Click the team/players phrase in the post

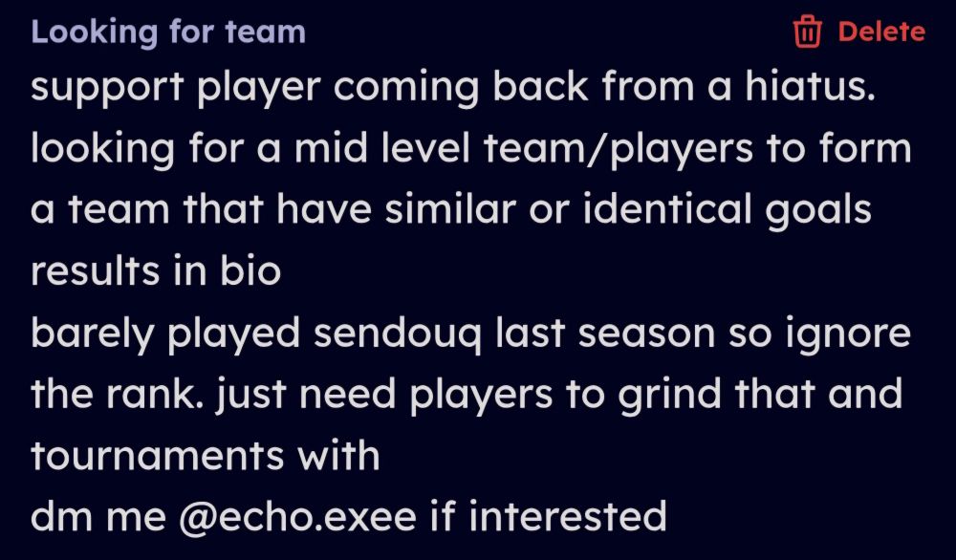point(619,149)
